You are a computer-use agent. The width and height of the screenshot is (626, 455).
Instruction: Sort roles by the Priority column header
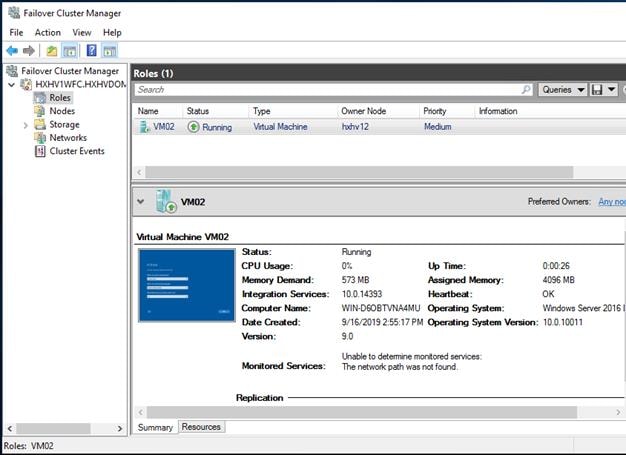[434, 111]
